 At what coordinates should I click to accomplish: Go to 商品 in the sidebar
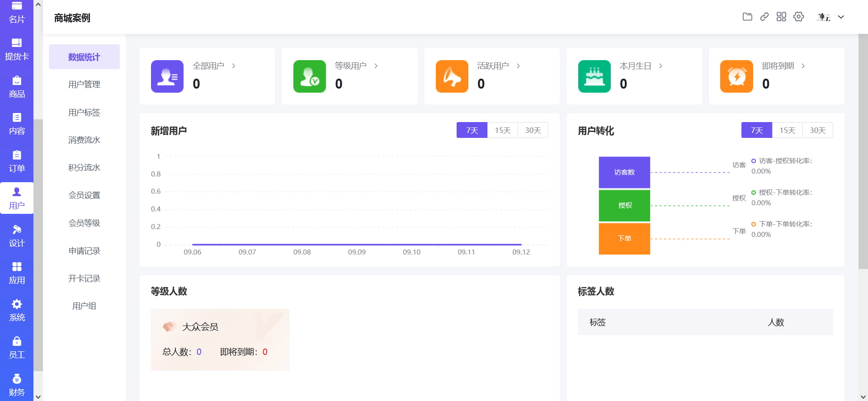click(17, 87)
